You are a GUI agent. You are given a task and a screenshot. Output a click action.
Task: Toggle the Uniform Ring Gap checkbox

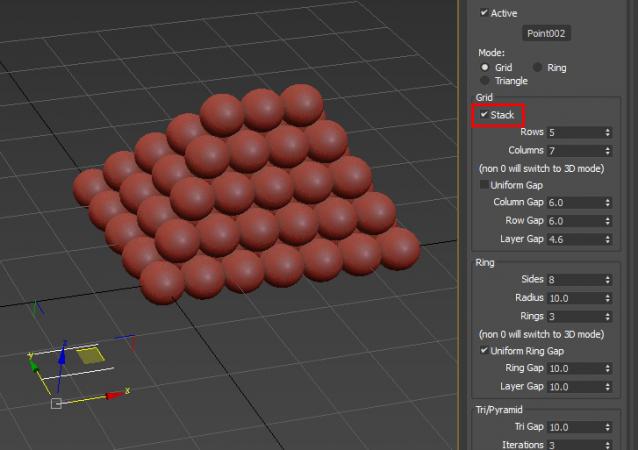484,350
